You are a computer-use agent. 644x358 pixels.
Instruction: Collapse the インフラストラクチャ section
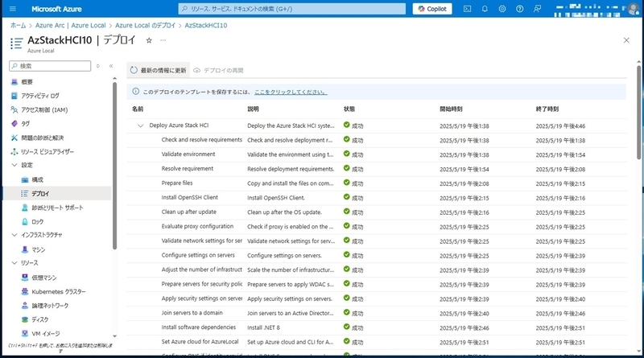[14, 235]
